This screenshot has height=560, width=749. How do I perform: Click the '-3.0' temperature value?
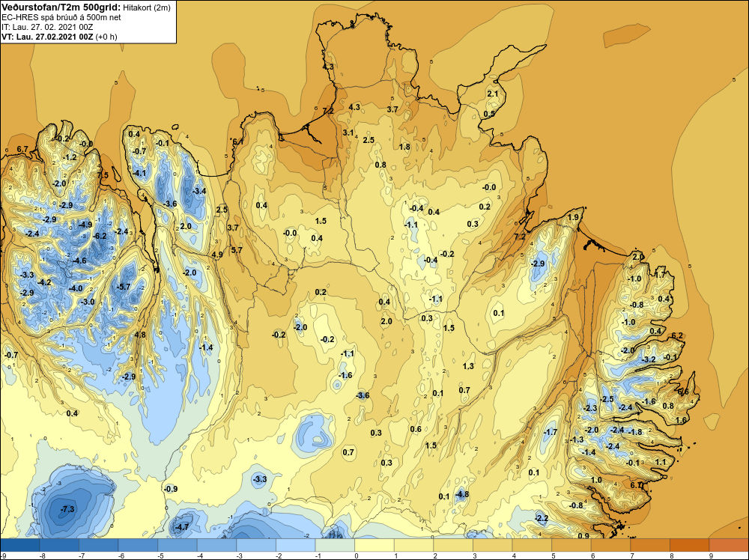pyautogui.click(x=88, y=302)
